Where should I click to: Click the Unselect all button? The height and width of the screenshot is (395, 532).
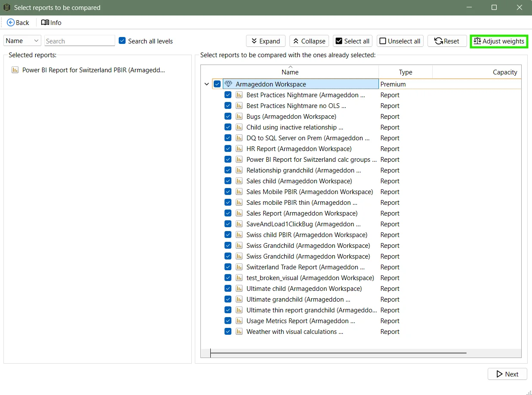400,41
